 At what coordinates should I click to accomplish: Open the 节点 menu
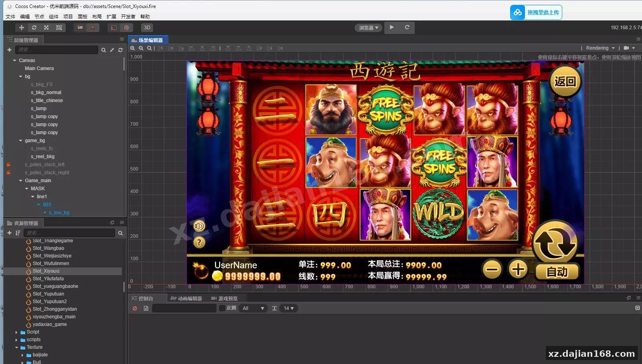(x=39, y=17)
